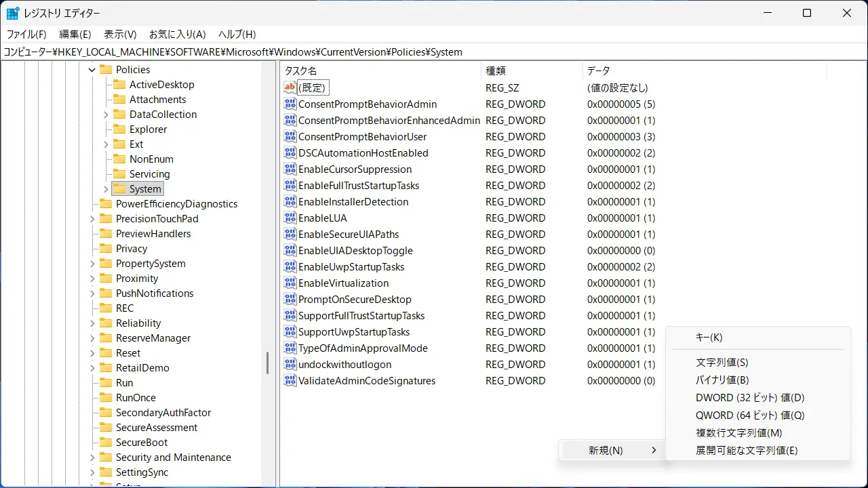Open the お気に入り(A) menu
This screenshot has width=868, height=488.
[x=178, y=34]
